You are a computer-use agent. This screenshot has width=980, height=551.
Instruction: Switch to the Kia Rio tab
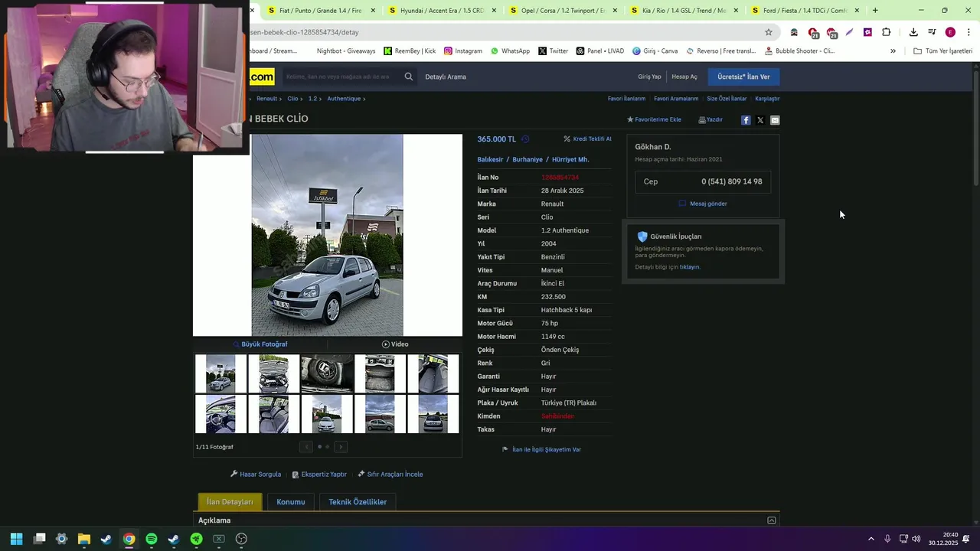(x=684, y=11)
